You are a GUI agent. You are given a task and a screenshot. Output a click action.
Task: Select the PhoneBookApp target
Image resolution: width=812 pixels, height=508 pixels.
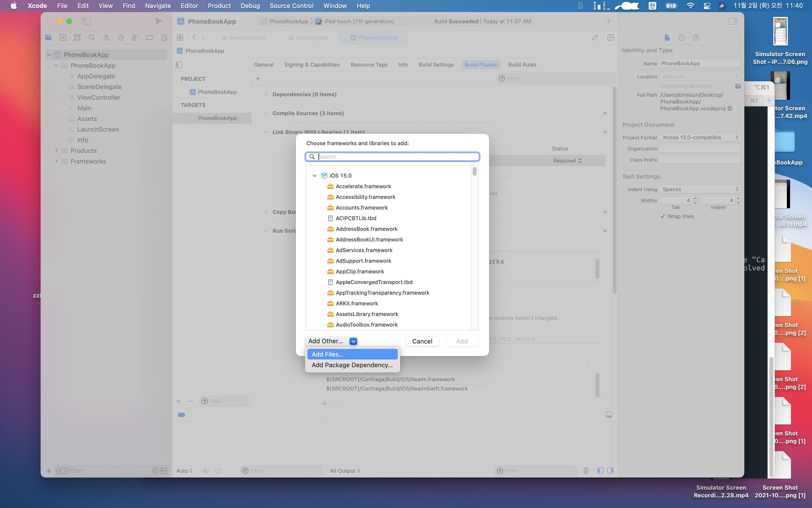(x=212, y=118)
